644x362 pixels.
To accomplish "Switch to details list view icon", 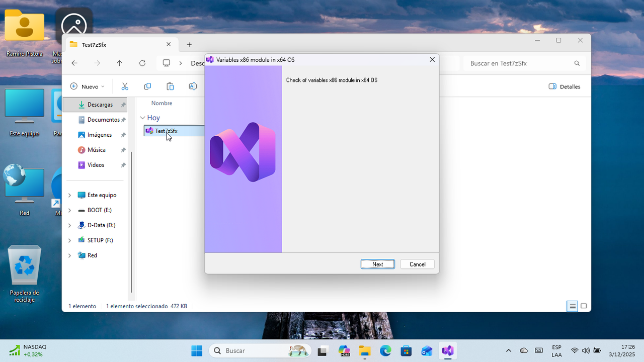I will point(572,306).
